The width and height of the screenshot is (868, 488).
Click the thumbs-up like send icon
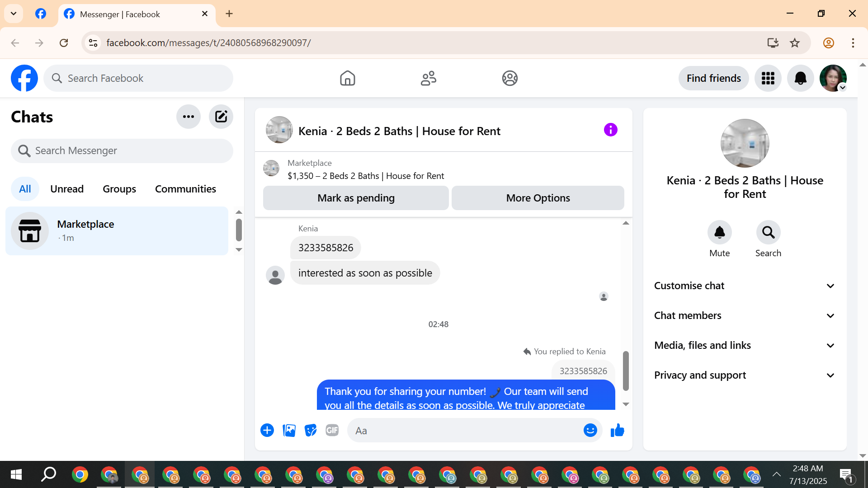tap(617, 430)
